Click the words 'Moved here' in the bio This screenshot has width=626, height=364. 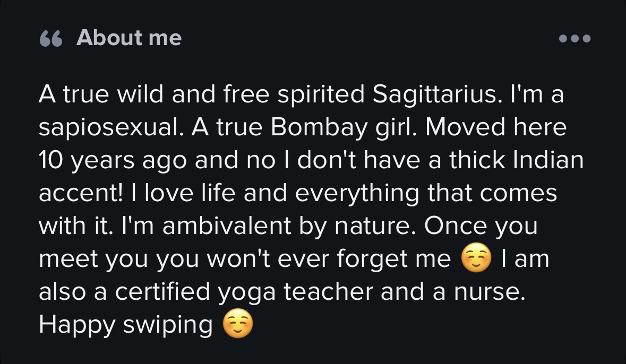click(496, 128)
